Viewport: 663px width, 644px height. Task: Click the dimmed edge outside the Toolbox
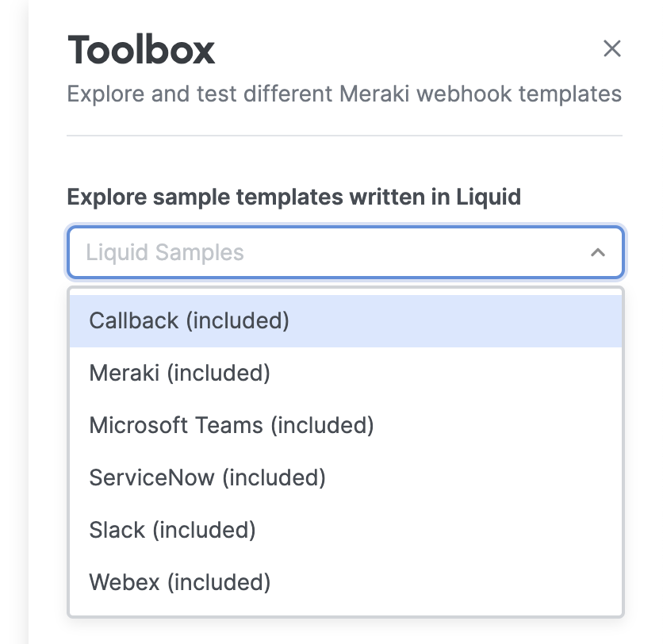(x=13, y=321)
